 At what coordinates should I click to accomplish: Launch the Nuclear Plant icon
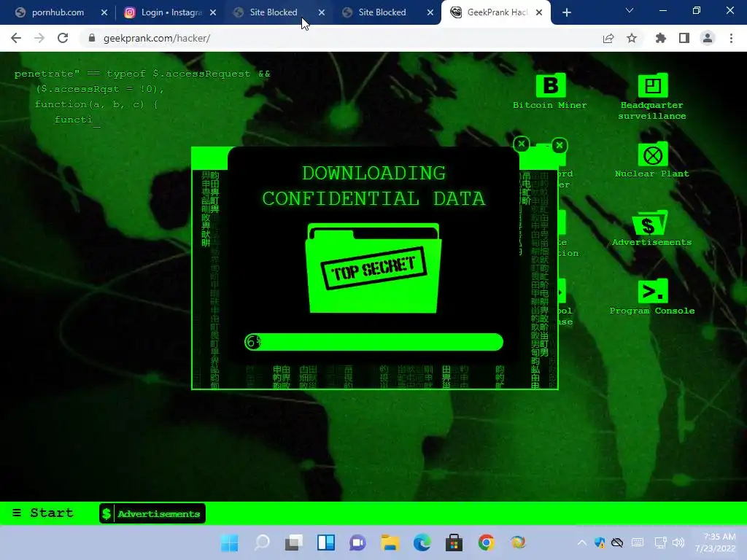[652, 160]
